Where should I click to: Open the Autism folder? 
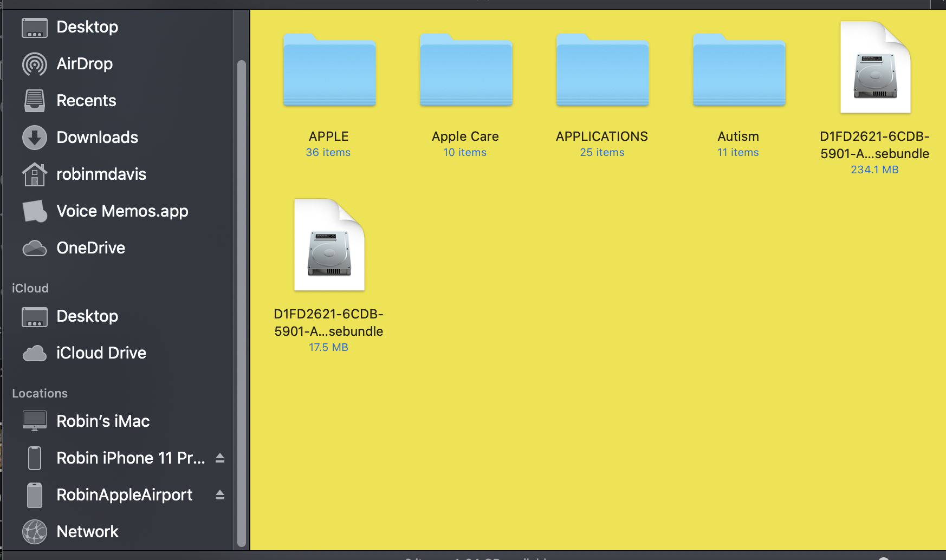[x=738, y=70]
